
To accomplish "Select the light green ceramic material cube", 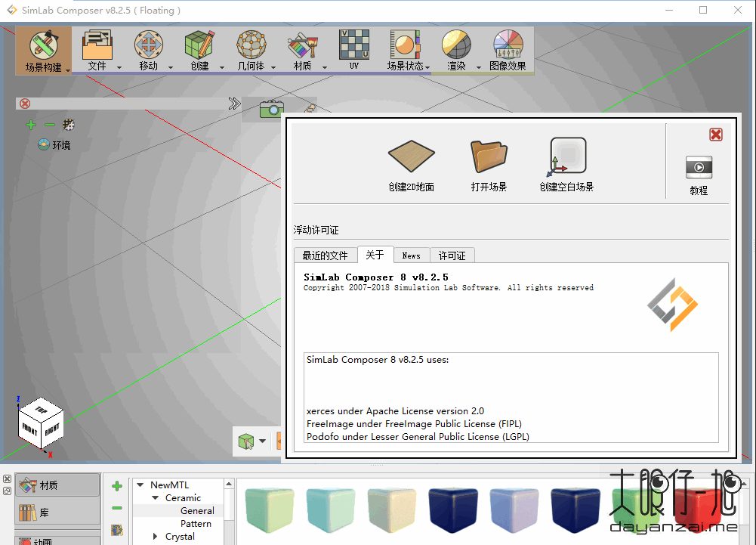I will [269, 509].
